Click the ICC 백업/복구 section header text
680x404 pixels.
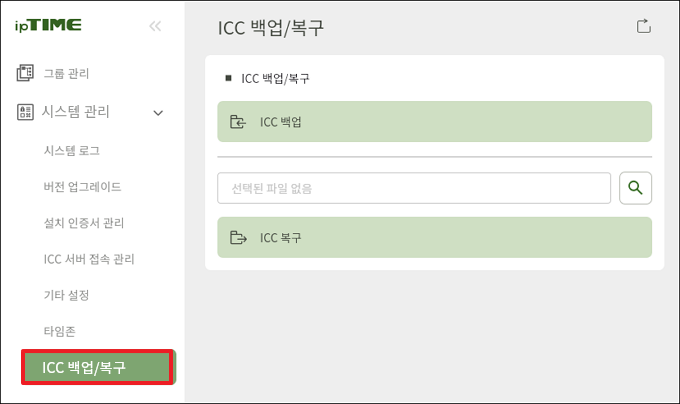(276, 78)
